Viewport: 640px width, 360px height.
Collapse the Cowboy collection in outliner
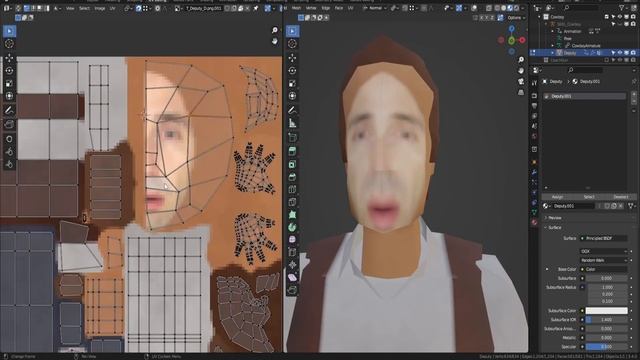[x=540, y=17]
